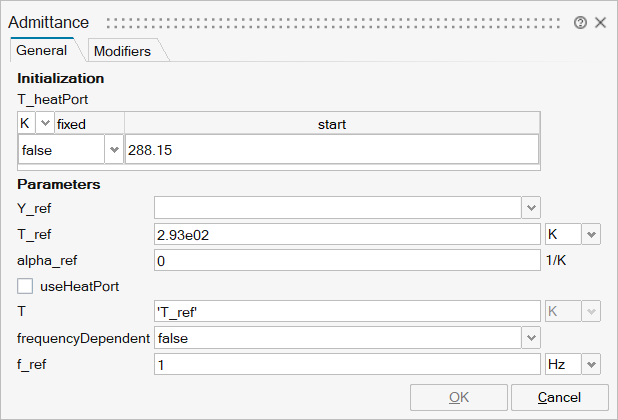The height and width of the screenshot is (420, 618).
Task: Enable the useHeatPort checkbox
Action: [25, 286]
